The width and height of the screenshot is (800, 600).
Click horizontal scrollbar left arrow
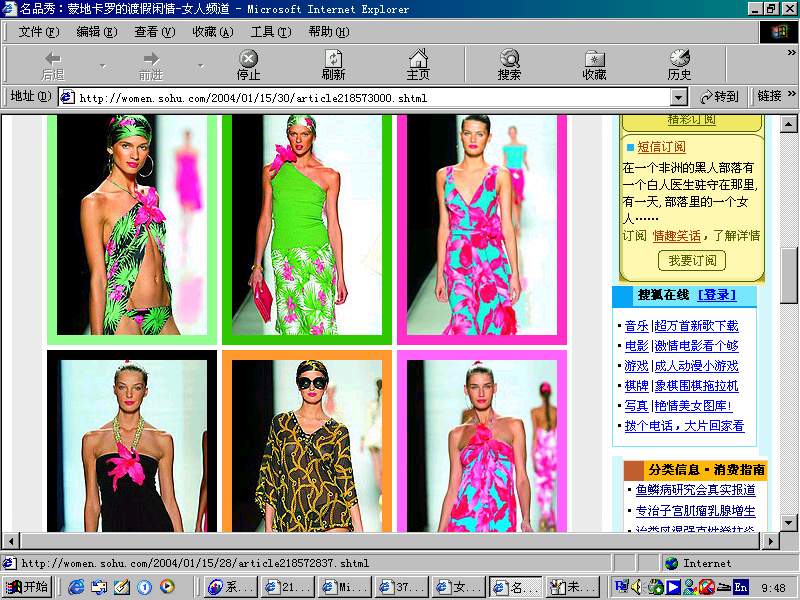11,541
